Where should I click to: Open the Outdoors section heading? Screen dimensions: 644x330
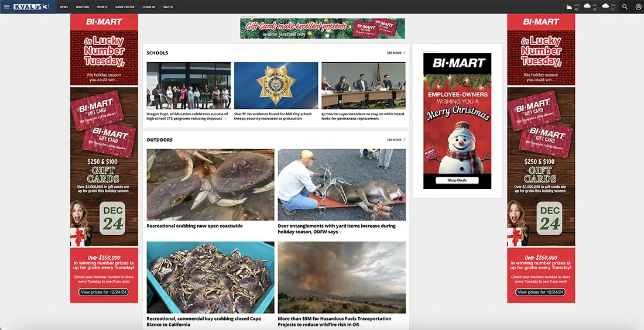tap(159, 140)
